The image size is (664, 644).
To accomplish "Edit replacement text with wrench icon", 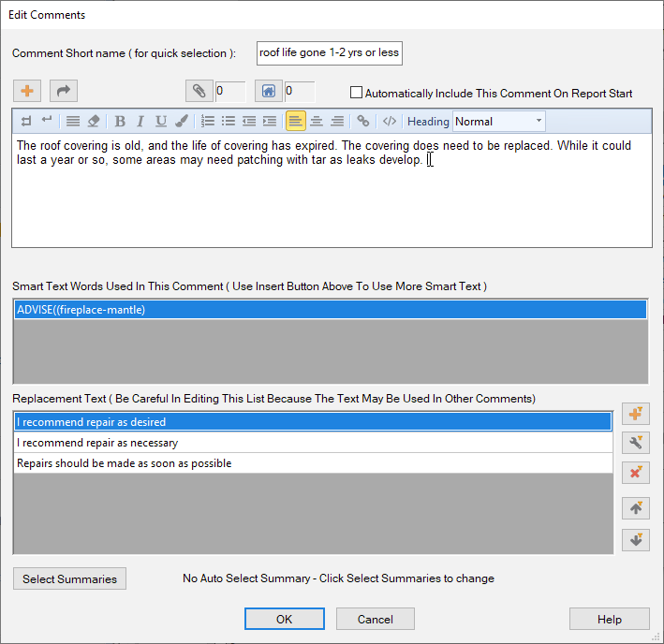I will [636, 444].
